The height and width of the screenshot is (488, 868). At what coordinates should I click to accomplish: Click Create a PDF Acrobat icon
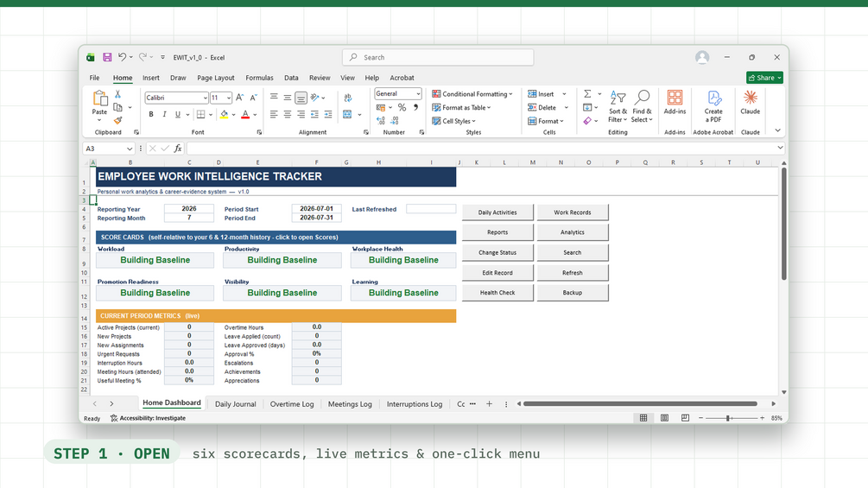[713, 106]
